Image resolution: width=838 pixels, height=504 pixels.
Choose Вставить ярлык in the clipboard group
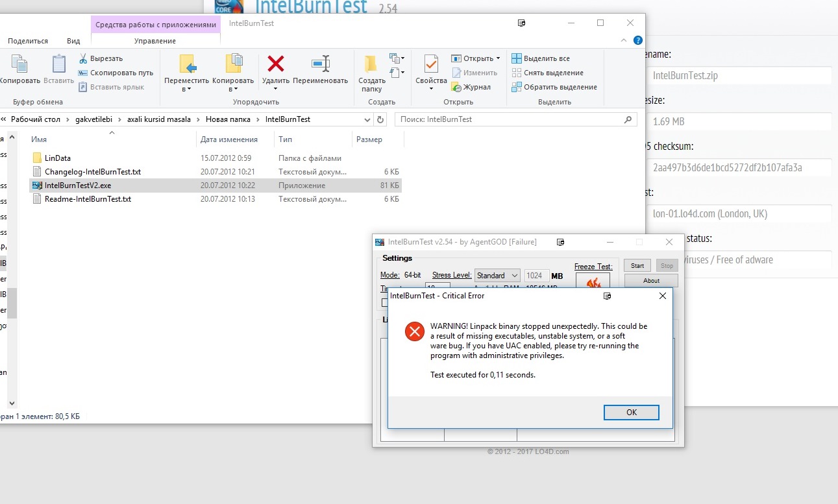pos(112,87)
